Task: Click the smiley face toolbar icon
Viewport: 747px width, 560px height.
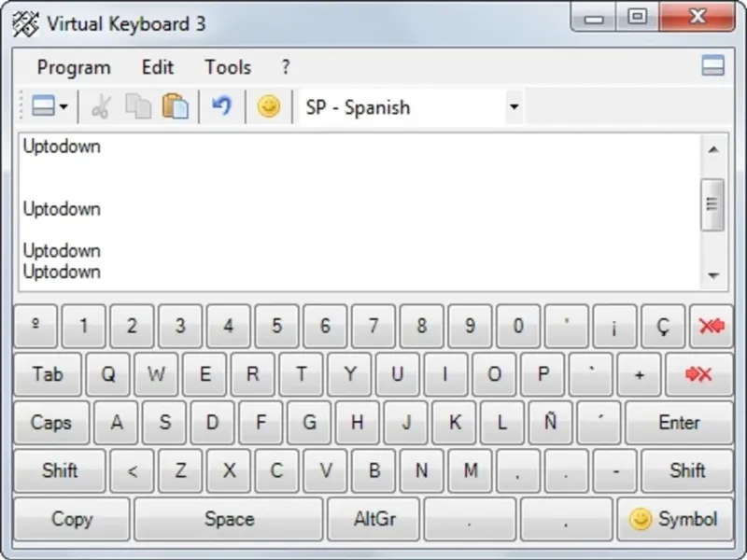Action: click(x=269, y=106)
